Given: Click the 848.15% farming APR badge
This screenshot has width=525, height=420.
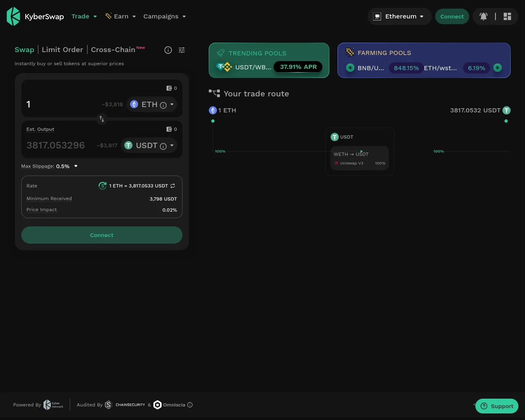Looking at the screenshot, I should [x=406, y=68].
